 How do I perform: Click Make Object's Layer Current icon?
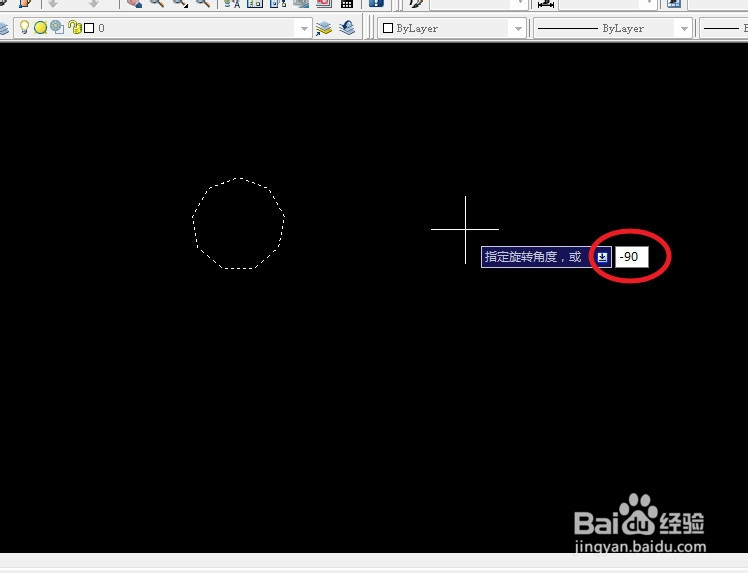(x=324, y=28)
